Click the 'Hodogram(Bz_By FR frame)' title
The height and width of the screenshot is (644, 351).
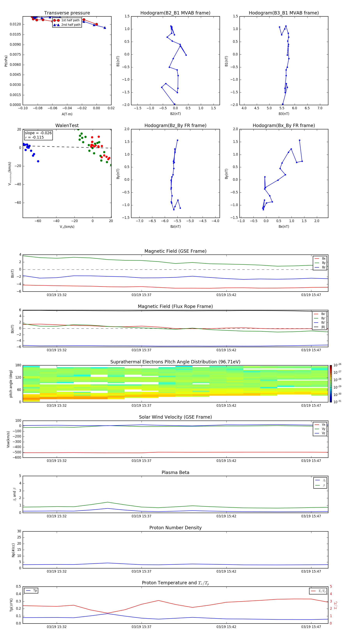[x=175, y=125]
